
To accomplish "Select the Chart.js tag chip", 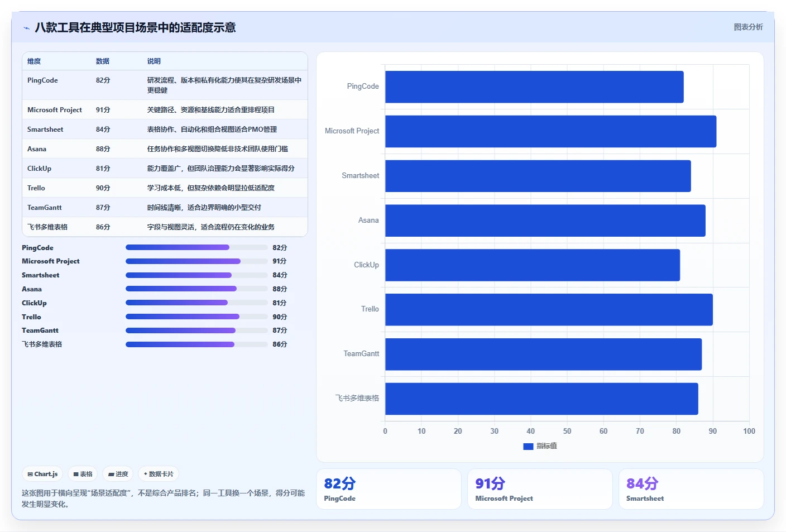I will click(42, 474).
